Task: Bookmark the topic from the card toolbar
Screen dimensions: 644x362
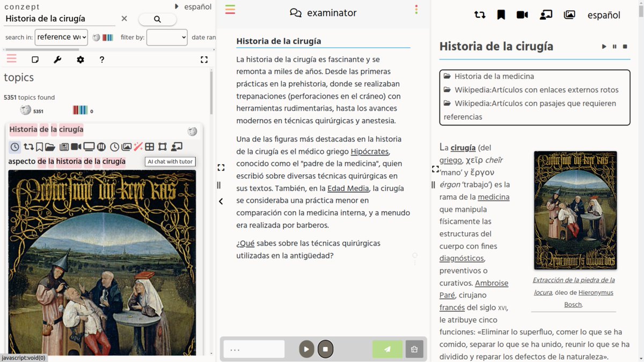Action: tap(39, 147)
